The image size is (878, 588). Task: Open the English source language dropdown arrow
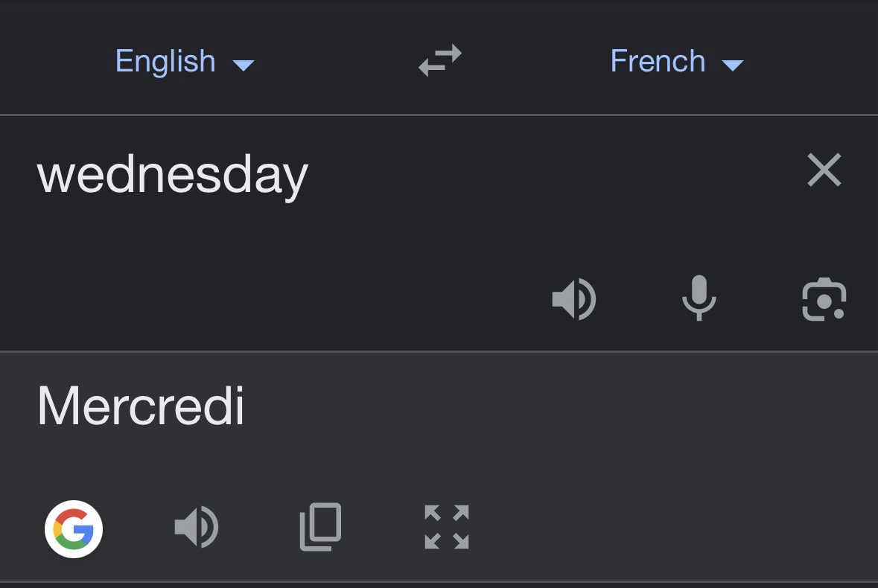[x=244, y=65]
